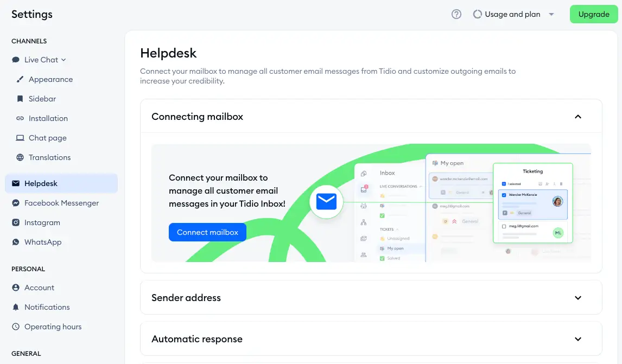622x364 pixels.
Task: Click the Installation link icon
Action: coord(20,118)
